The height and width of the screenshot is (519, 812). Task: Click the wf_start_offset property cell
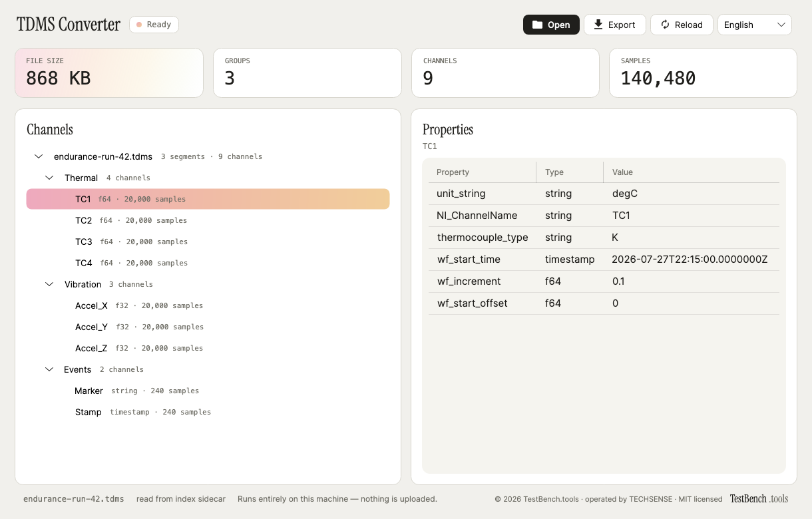click(483, 303)
